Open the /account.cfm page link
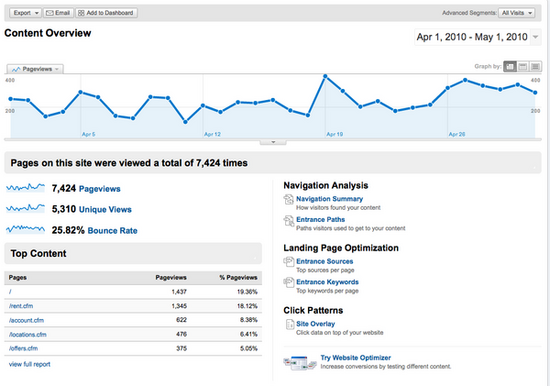 pyautogui.click(x=26, y=320)
